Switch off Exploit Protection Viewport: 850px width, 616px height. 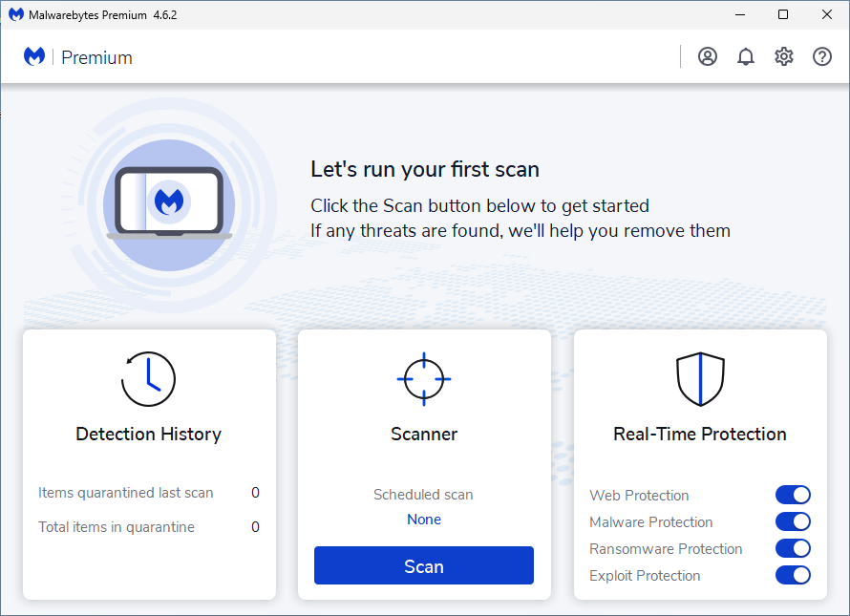pos(792,575)
